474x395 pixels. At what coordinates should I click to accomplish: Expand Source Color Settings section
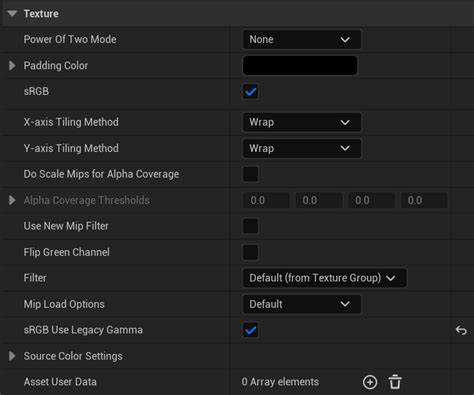pos(12,356)
